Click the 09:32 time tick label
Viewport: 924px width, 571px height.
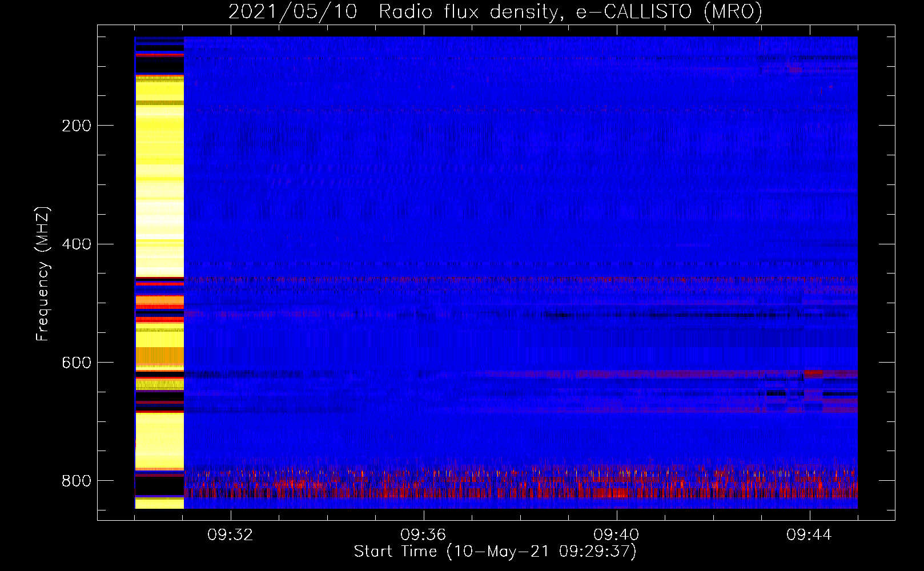coord(230,535)
